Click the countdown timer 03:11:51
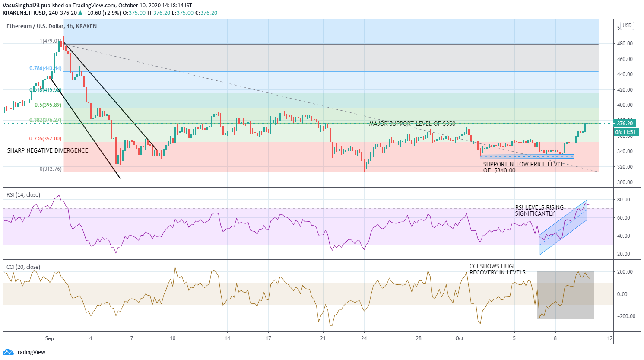This screenshot has height=360, width=644. (625, 132)
